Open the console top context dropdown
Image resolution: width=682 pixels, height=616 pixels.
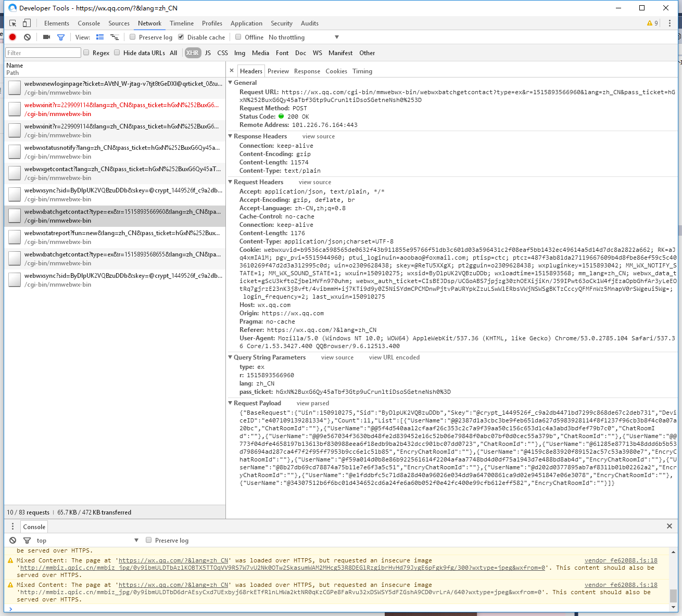point(87,541)
